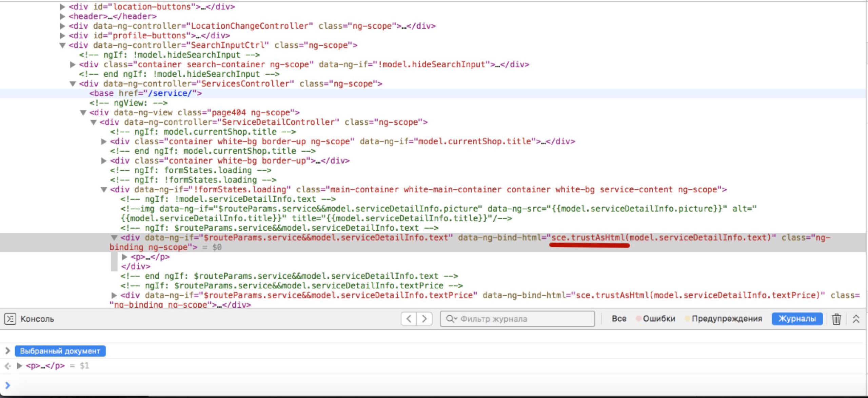Expand the location-buttons div node
868x398 pixels.
62,7
